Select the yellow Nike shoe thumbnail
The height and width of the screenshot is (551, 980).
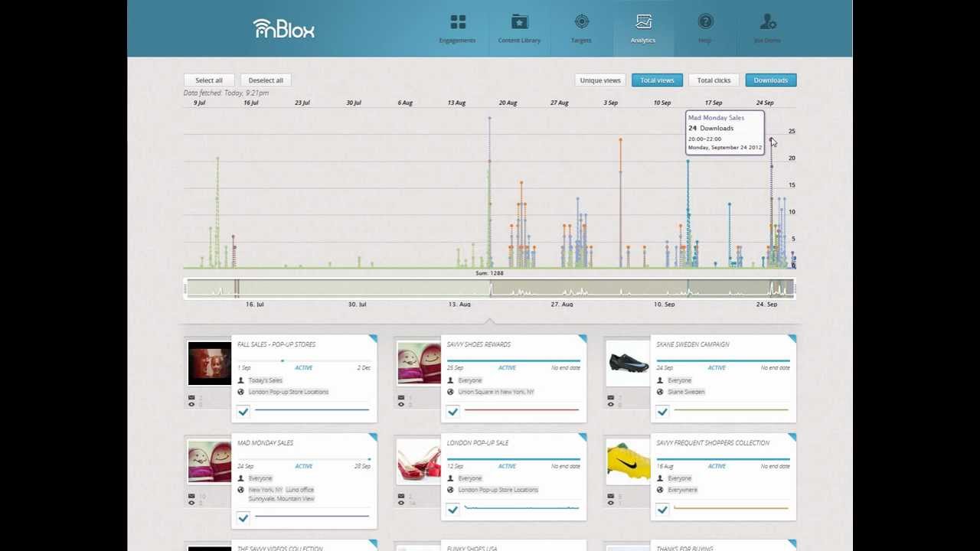(x=628, y=461)
